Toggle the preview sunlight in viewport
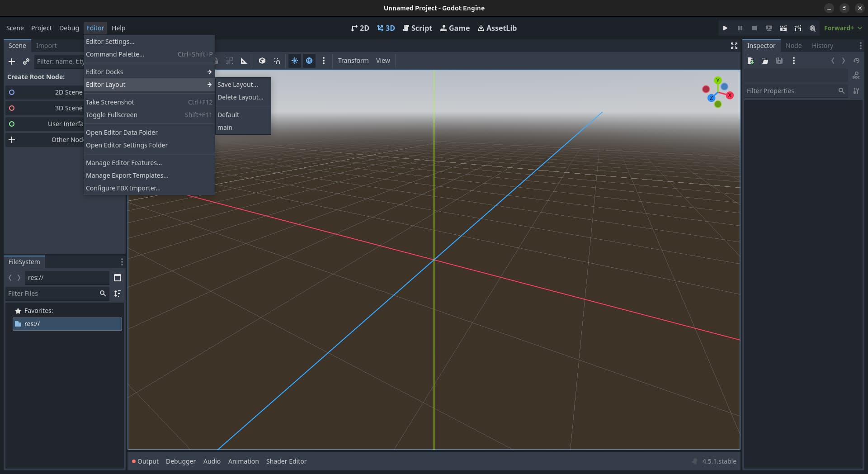Screen dimensions: 868x474 [295, 61]
